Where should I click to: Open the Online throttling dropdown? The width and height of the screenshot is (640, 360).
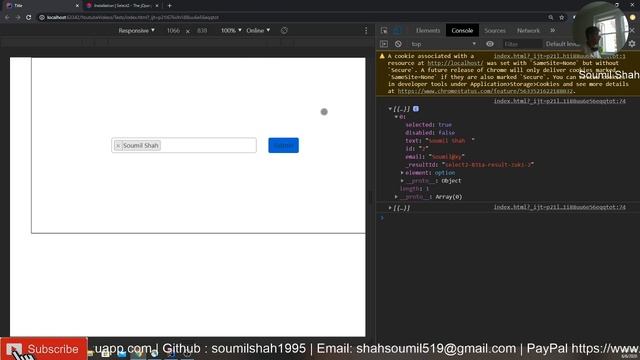pyautogui.click(x=258, y=31)
